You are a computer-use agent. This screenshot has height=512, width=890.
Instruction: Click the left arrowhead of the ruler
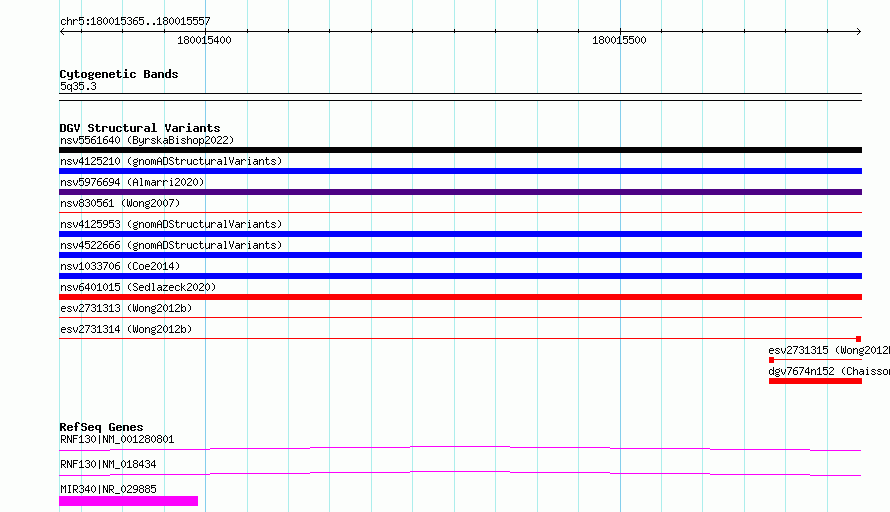62,32
